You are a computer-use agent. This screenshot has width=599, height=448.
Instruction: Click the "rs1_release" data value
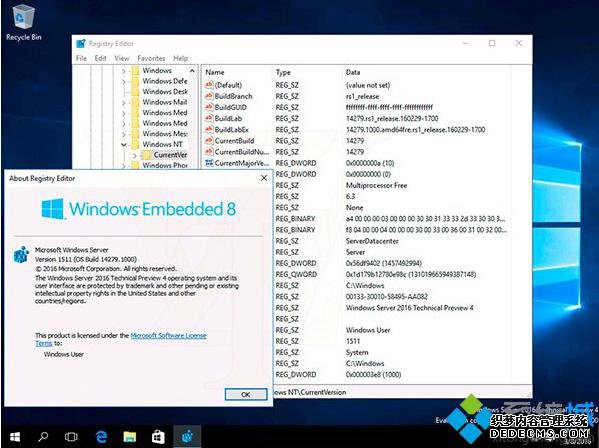(x=362, y=96)
